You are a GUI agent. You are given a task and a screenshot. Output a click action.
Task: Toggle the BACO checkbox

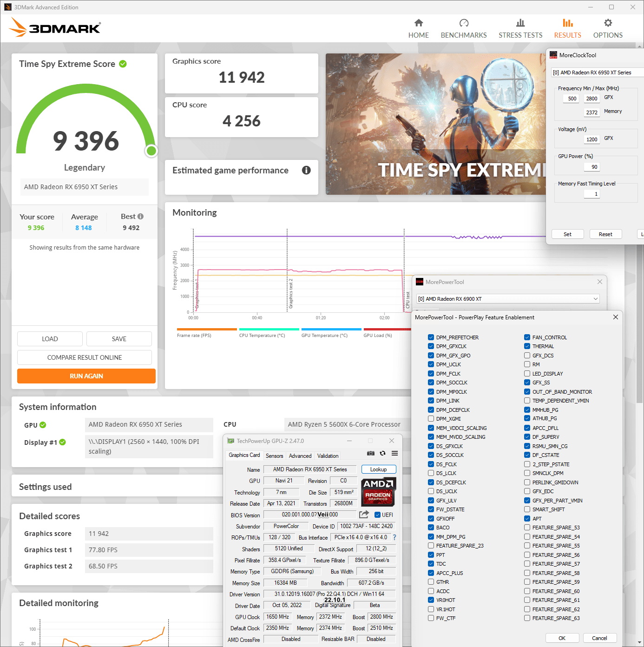coord(431,528)
